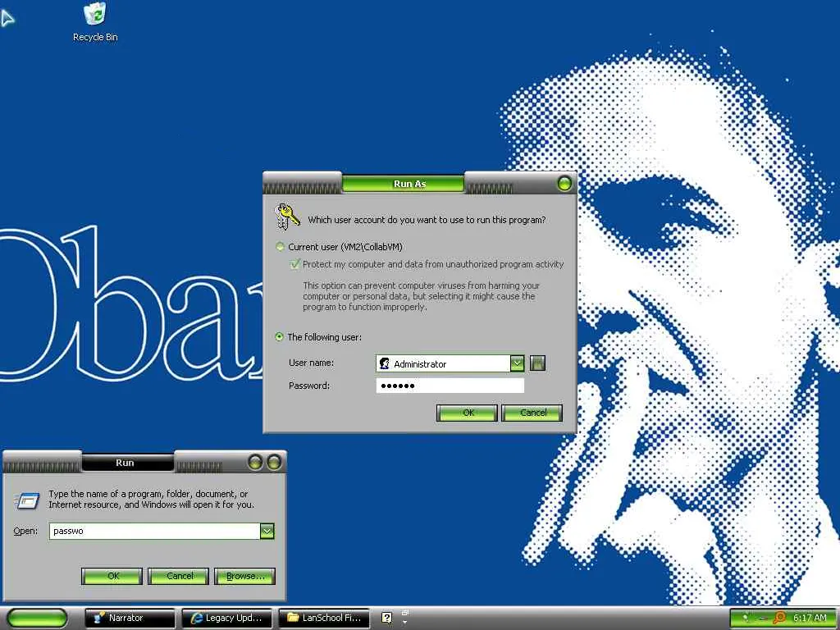Click the Run title bar label
The width and height of the screenshot is (840, 630).
point(125,463)
